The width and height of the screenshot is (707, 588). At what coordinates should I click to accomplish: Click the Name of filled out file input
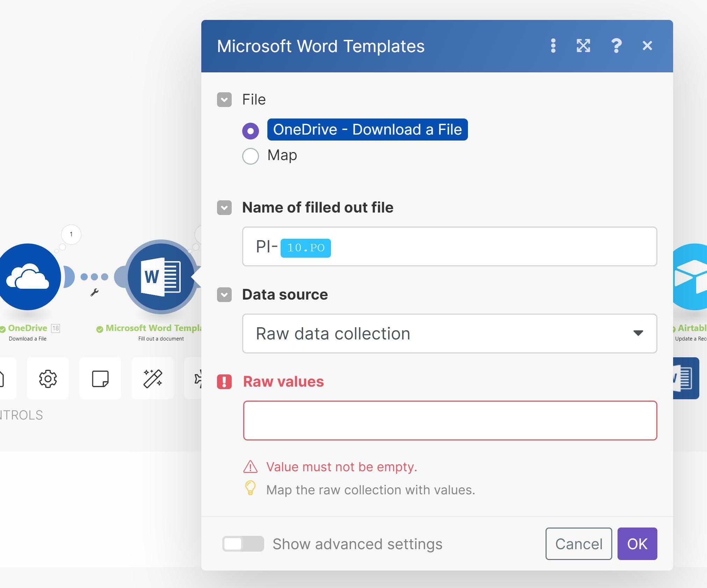tap(450, 246)
